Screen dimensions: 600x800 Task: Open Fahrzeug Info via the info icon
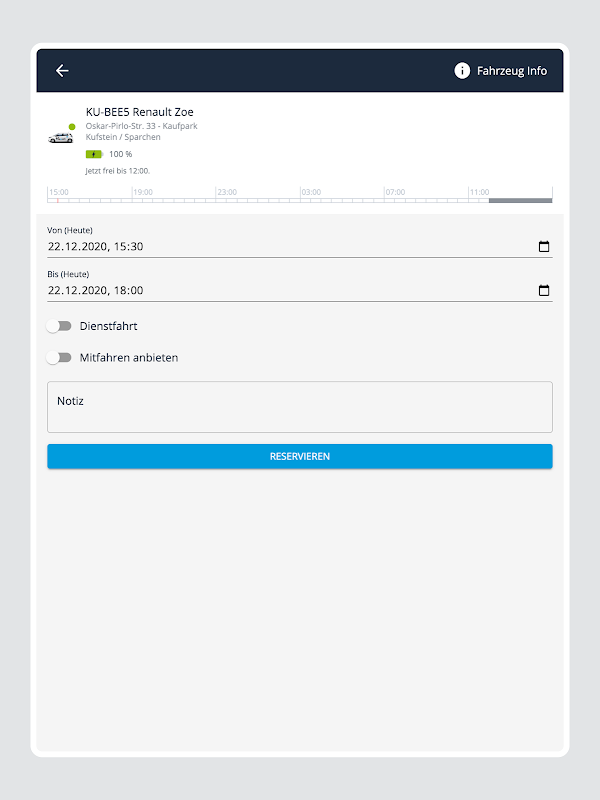[x=462, y=70]
